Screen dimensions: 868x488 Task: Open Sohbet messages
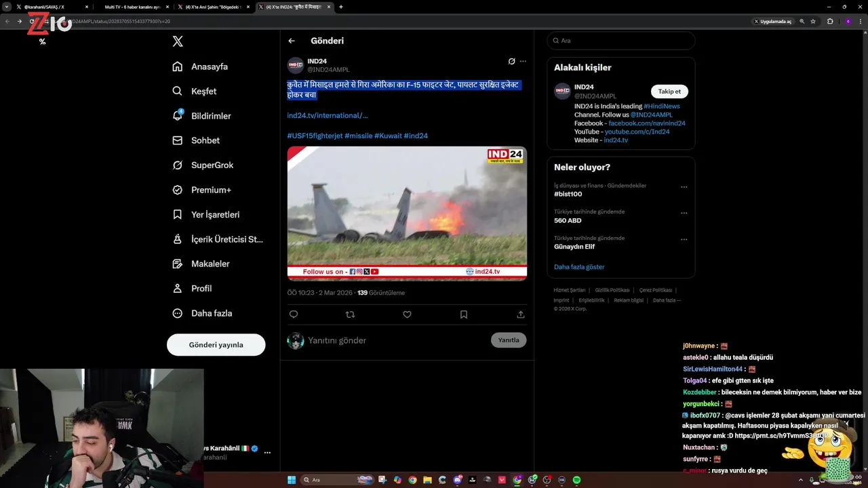tap(196, 140)
